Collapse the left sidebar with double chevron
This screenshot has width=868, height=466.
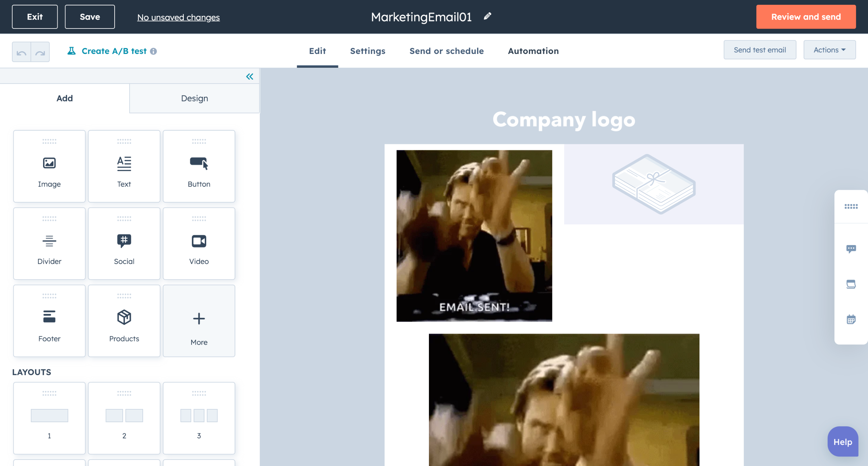coord(250,77)
